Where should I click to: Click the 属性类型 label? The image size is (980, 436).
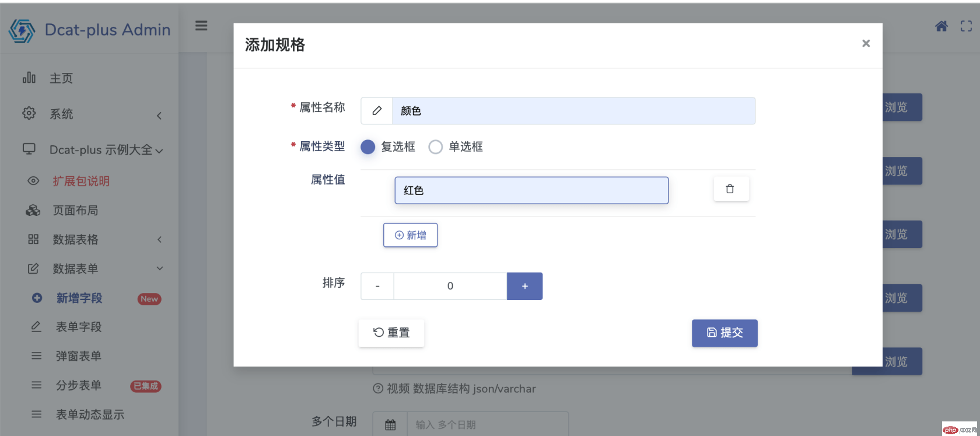[x=322, y=147]
